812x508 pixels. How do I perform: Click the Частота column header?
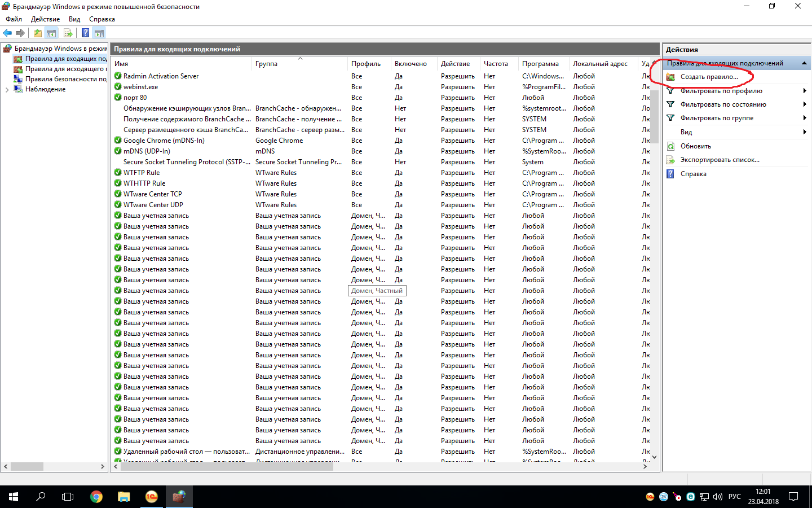[x=499, y=64]
